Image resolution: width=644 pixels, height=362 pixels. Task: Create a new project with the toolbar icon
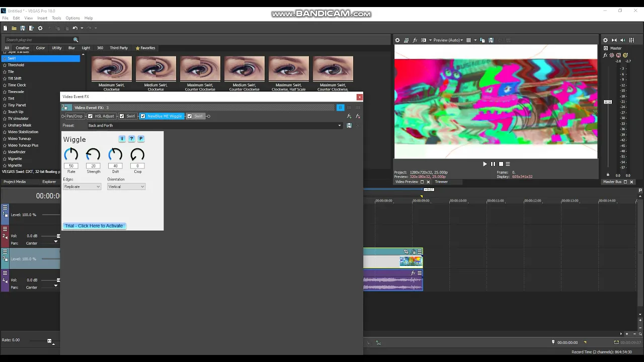6,28
